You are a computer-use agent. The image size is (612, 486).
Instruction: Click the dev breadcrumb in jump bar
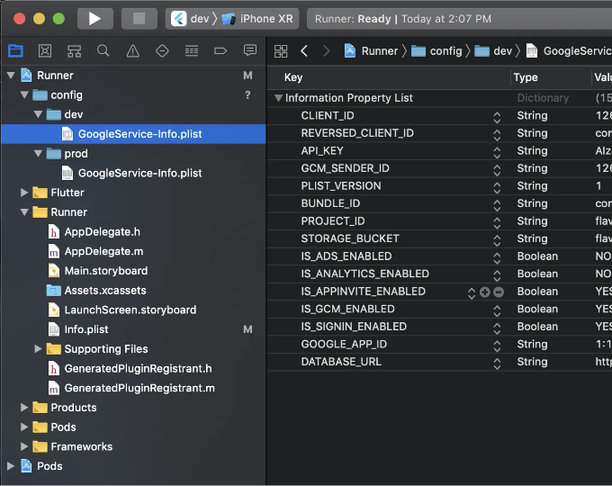(x=493, y=51)
